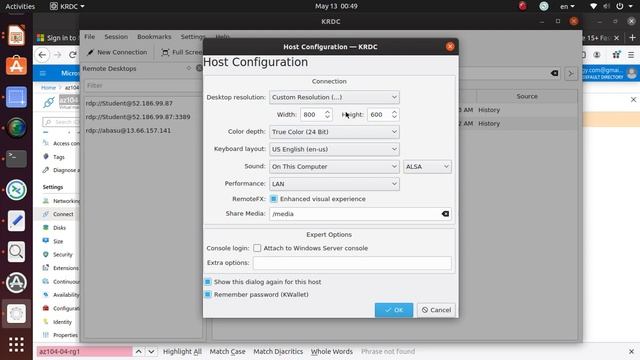This screenshot has width=640, height=360.
Task: Click the network indicator in top bar
Action: coord(593,6)
